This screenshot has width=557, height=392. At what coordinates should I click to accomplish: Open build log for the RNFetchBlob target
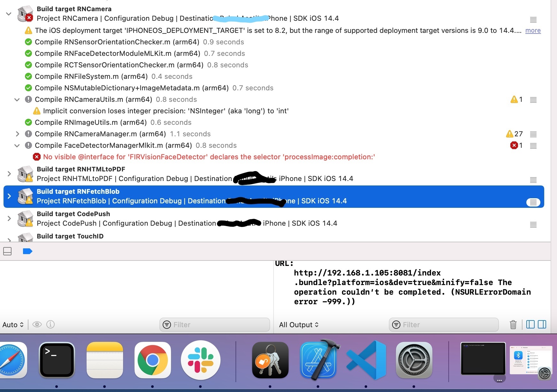tap(533, 202)
